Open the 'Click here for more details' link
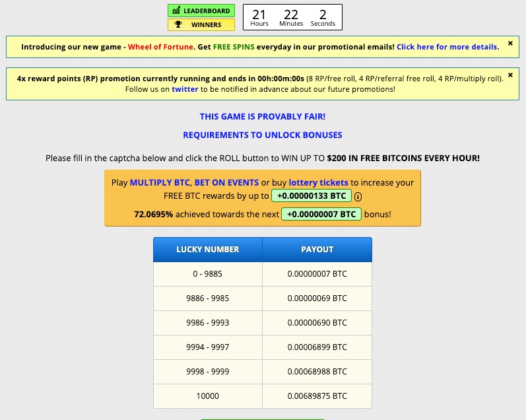Screen dimensions: 526x420 point(447,47)
